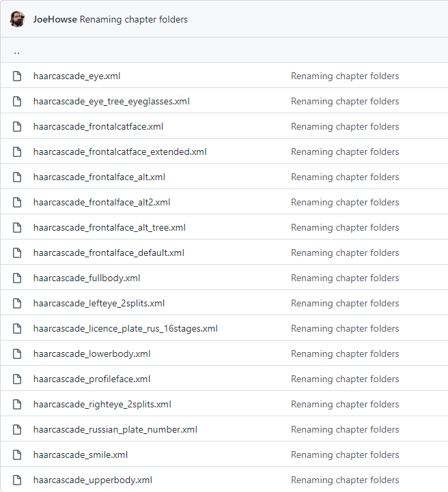448x492 pixels.
Task: Open commit message in haarcascade_licence_plate_rus_16stages.xml row
Action: [x=345, y=328]
